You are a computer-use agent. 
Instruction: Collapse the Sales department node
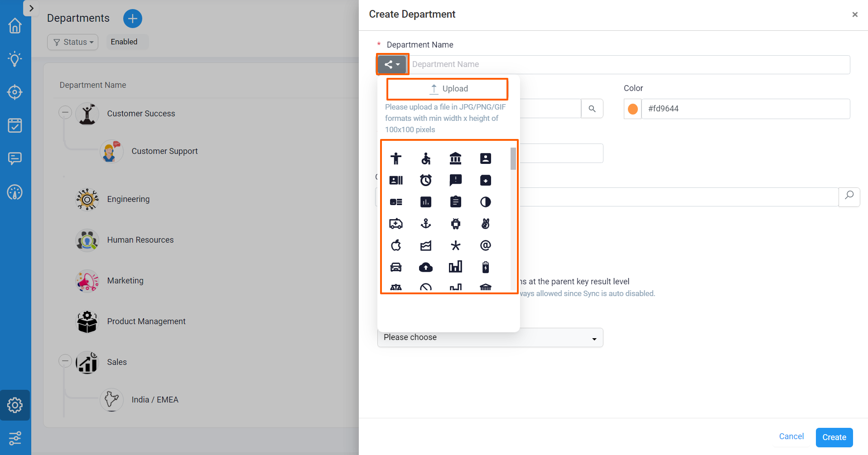tap(65, 361)
